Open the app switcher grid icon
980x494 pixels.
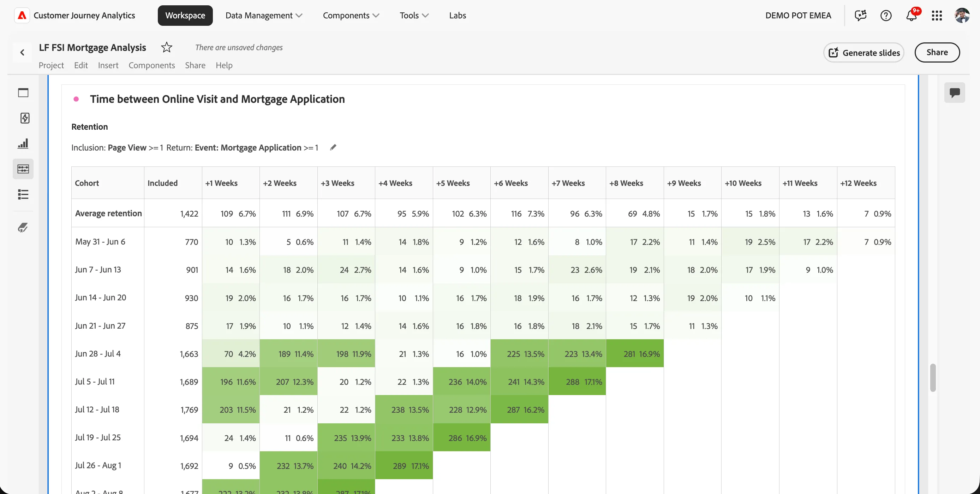[937, 15]
